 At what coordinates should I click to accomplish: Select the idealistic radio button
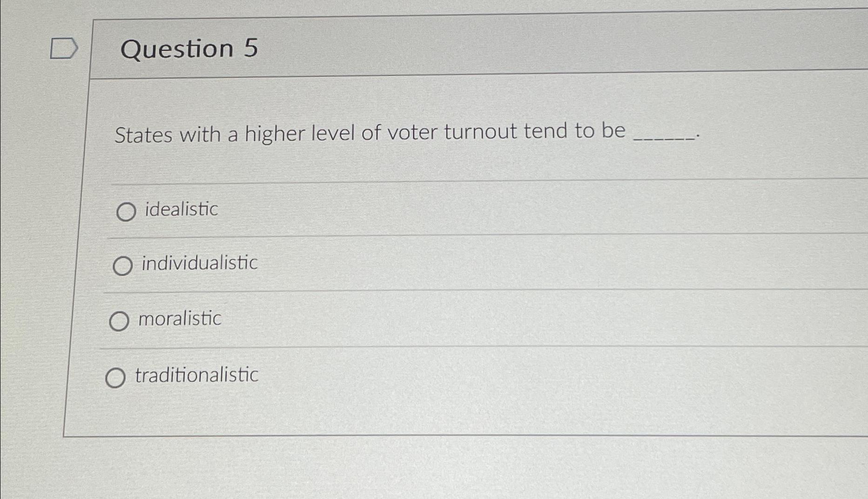tap(126, 212)
